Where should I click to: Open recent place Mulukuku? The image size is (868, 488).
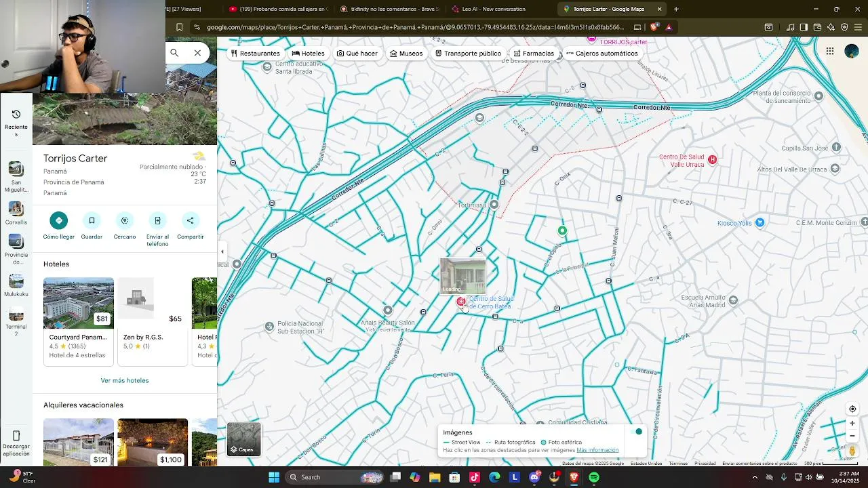tap(16, 285)
